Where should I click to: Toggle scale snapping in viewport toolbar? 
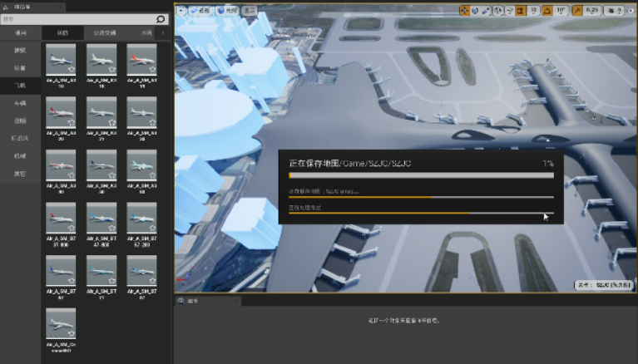pos(578,11)
